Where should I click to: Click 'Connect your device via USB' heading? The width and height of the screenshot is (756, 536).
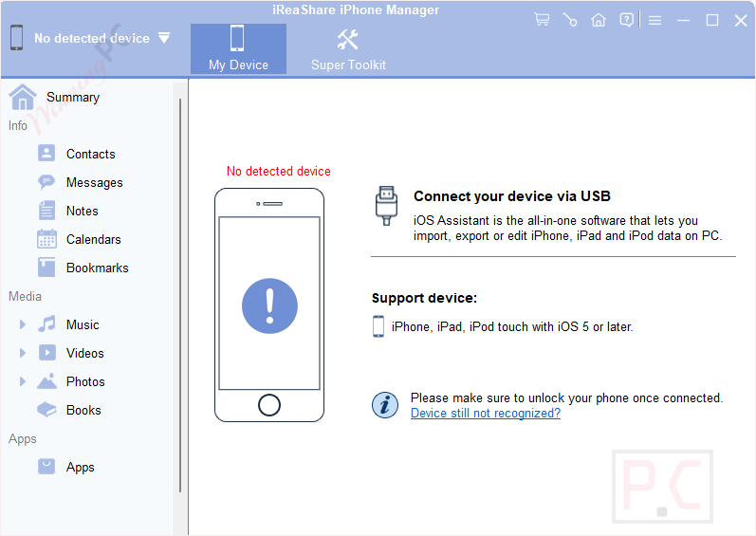511,196
